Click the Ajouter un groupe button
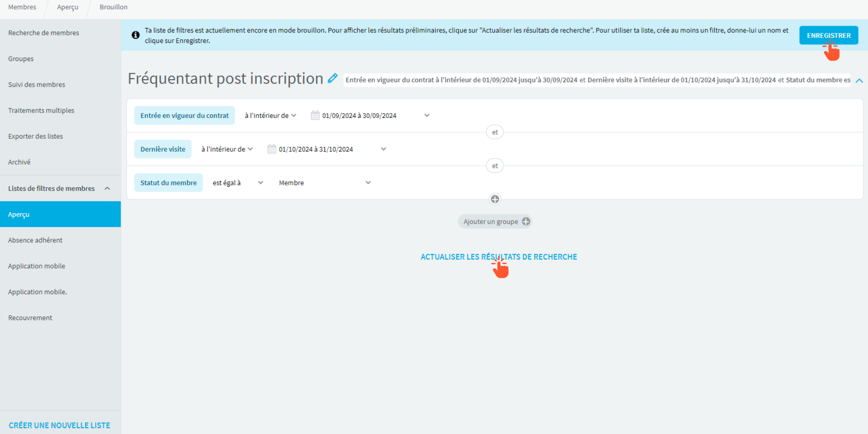This screenshot has width=868, height=434. [x=495, y=222]
